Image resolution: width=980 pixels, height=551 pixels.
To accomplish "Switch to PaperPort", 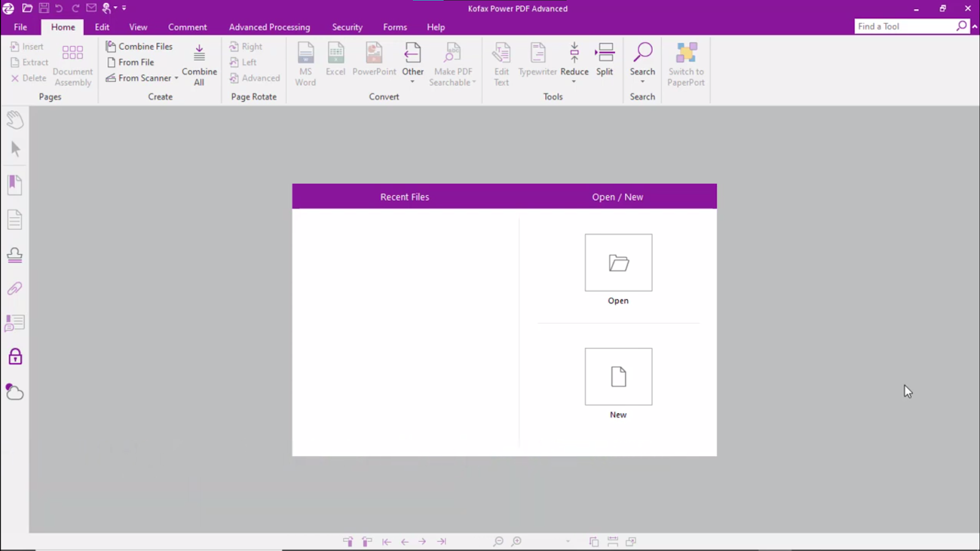I will pos(686,64).
